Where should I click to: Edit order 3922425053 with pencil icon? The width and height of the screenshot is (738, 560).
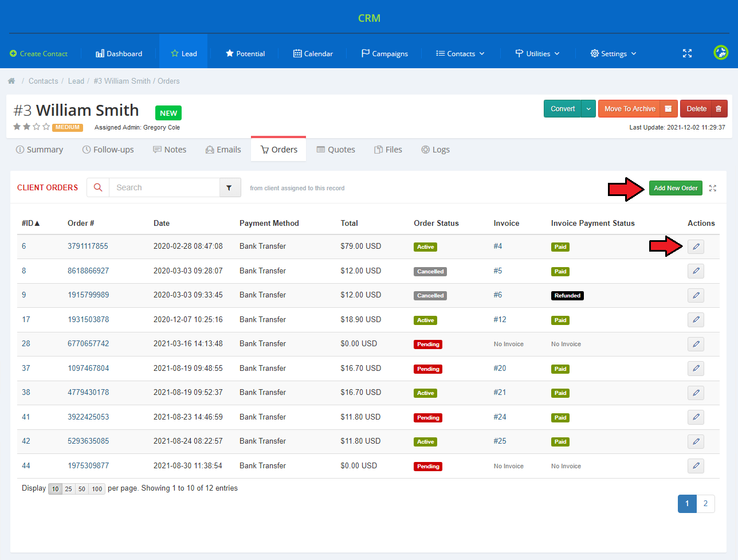(696, 417)
